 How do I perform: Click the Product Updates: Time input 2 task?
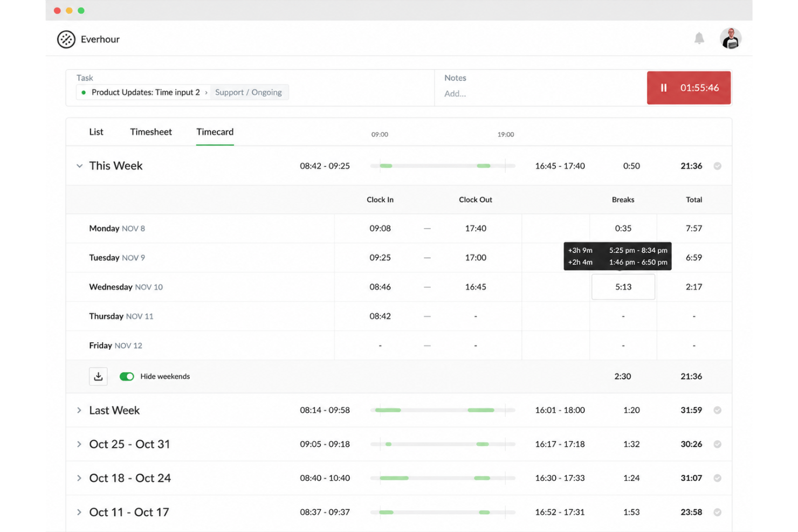tap(146, 92)
